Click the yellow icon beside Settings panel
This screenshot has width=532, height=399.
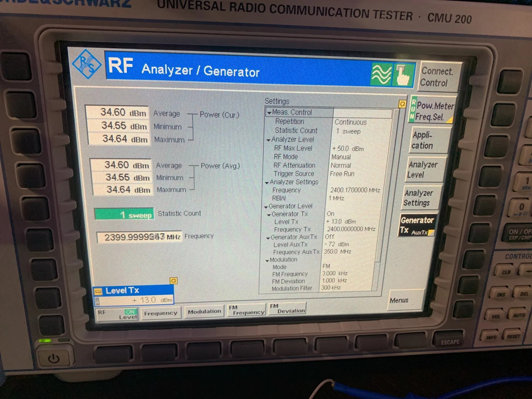pos(402,104)
